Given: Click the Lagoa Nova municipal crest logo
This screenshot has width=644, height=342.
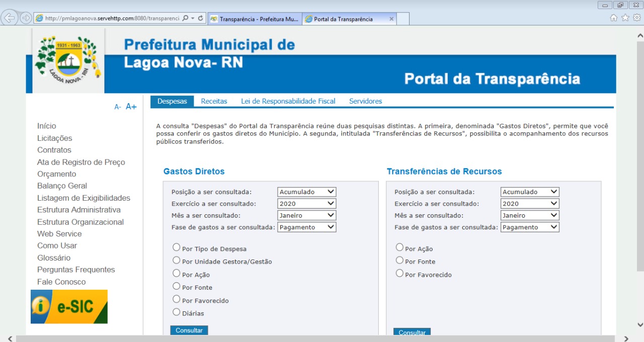Looking at the screenshot, I should tap(68, 60).
